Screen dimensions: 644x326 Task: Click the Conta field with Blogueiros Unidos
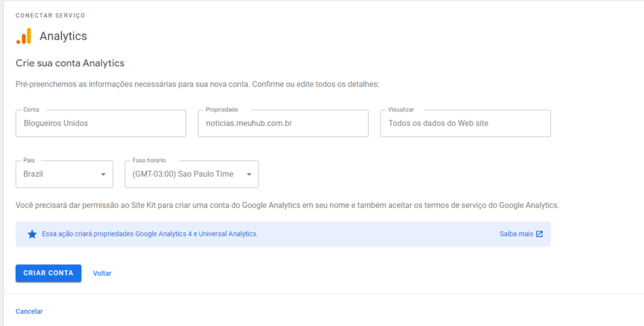pyautogui.click(x=101, y=123)
